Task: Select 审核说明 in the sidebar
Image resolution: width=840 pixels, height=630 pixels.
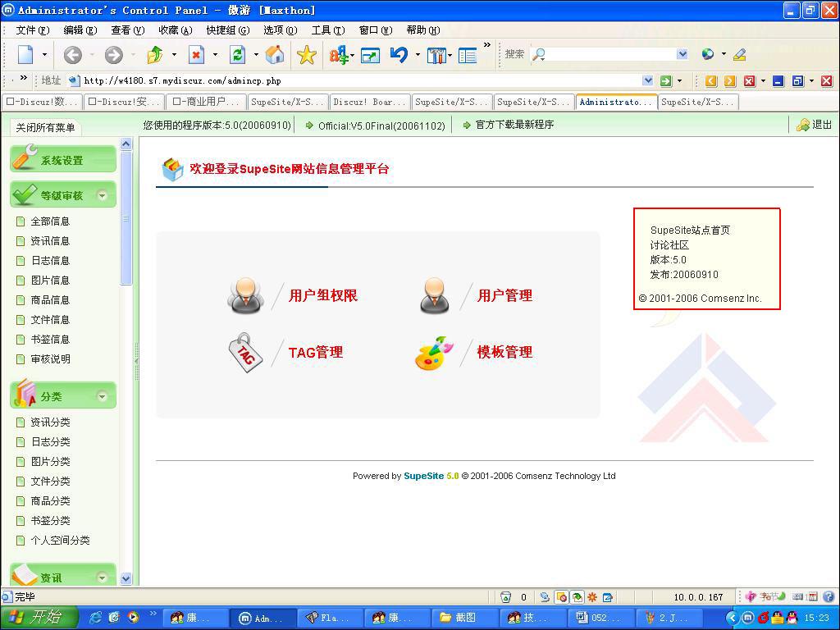Action: [50, 359]
